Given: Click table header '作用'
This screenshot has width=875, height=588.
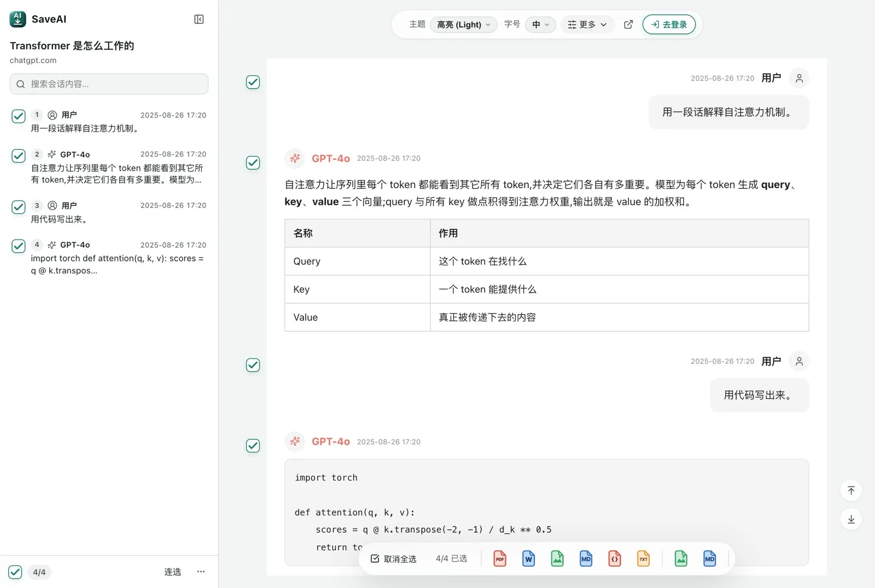Looking at the screenshot, I should 620,234.
